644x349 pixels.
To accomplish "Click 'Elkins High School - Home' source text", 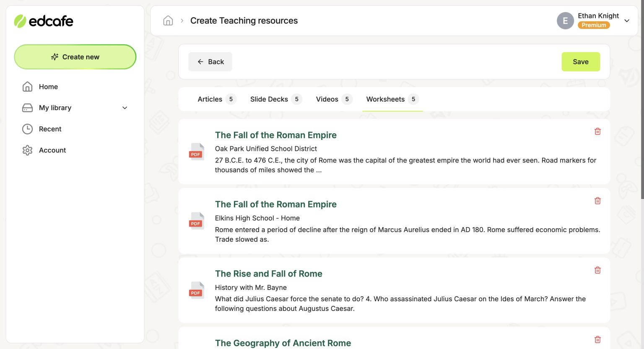I will tap(257, 218).
